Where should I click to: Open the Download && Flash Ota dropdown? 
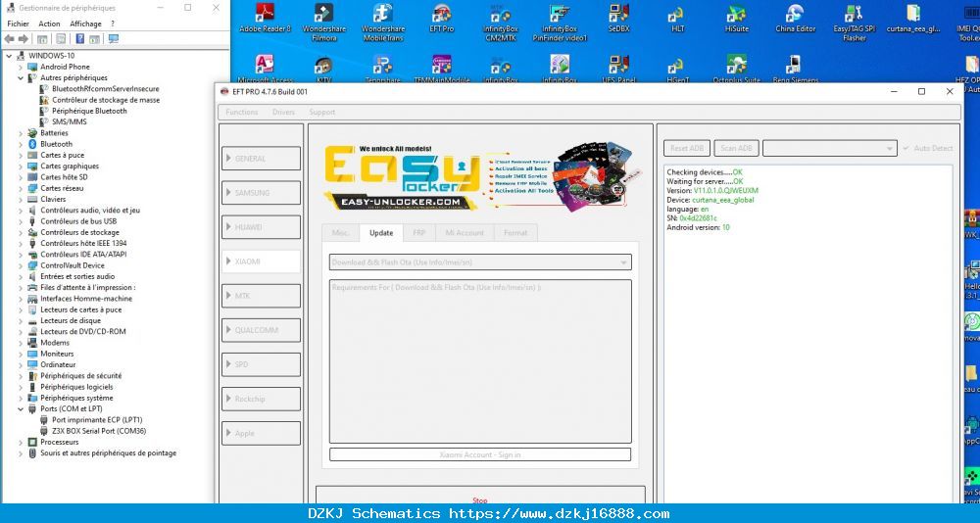pyautogui.click(x=480, y=261)
